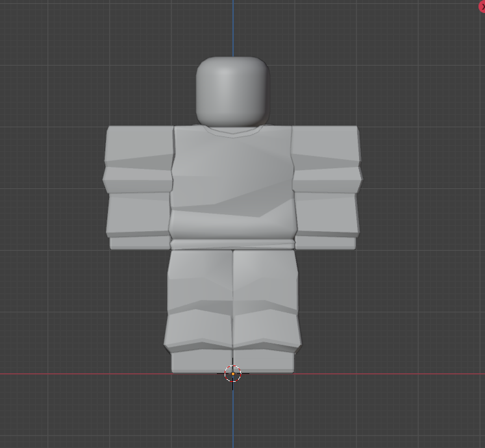Click the red X axis line left of the feet
This screenshot has height=448, width=485.
97,374
